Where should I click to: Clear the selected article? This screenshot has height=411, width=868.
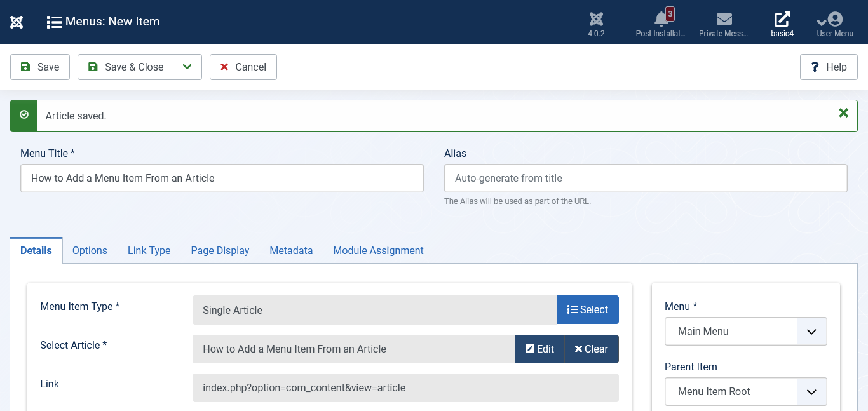(x=591, y=349)
